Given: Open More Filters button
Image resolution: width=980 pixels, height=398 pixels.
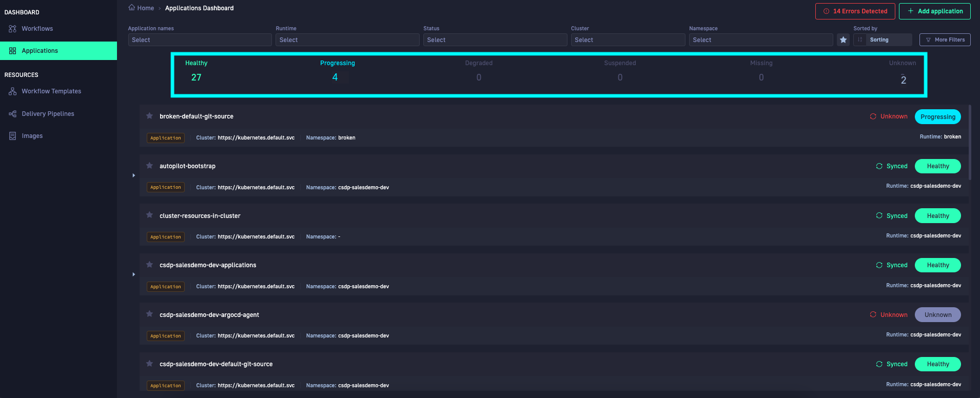Looking at the screenshot, I should [x=945, y=40].
